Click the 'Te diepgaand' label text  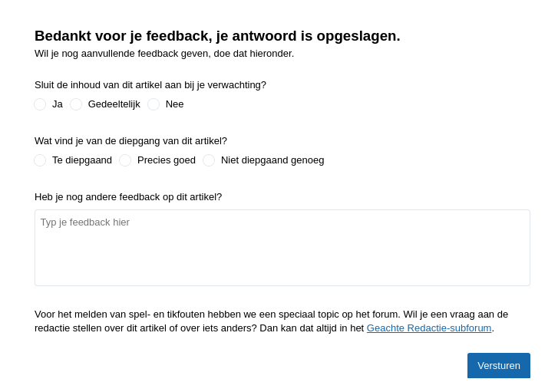click(x=82, y=160)
